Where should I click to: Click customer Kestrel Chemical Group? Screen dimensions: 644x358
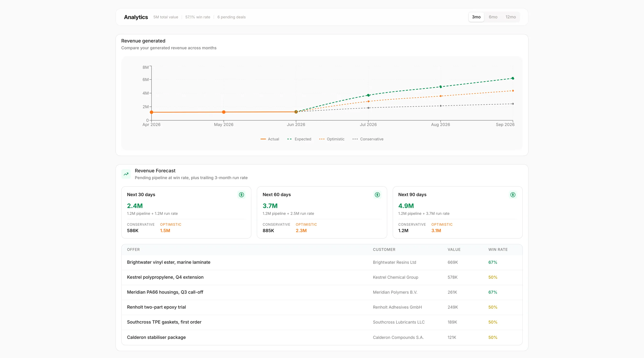click(396, 277)
